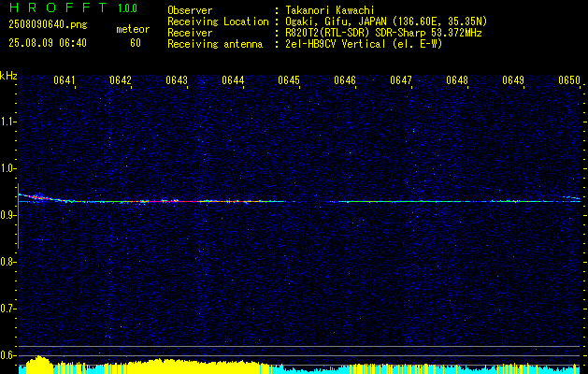The image size is (588, 374).
Task: Click time marker 0641
Action: (65, 80)
